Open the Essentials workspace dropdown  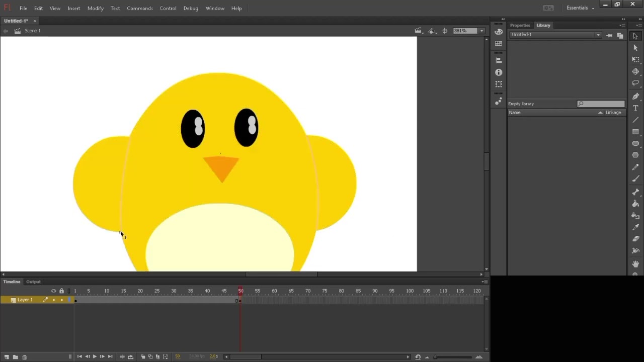581,8
